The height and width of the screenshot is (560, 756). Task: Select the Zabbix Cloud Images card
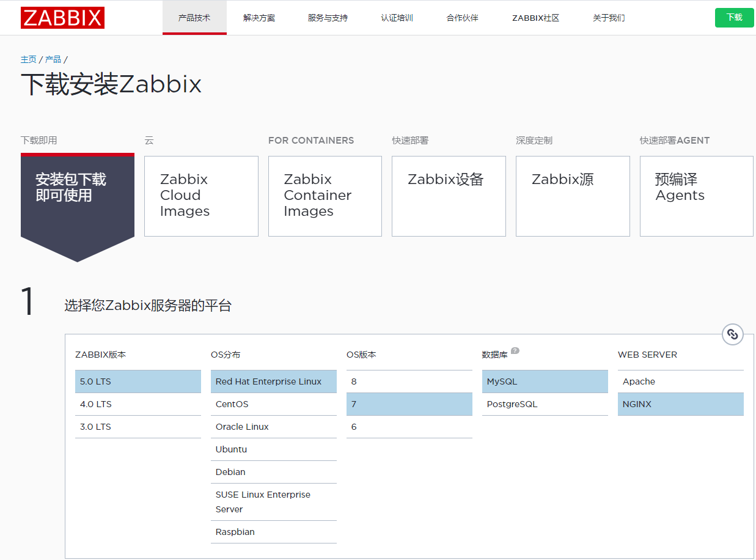[x=201, y=196]
